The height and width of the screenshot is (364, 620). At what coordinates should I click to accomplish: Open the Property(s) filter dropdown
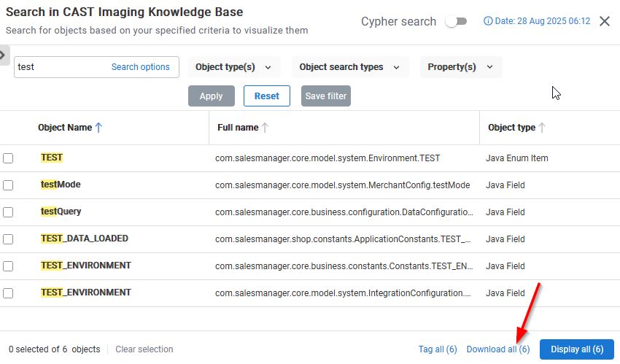click(x=460, y=67)
